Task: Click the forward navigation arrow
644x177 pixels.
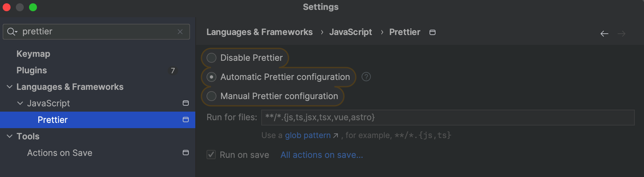Action: pos(621,34)
